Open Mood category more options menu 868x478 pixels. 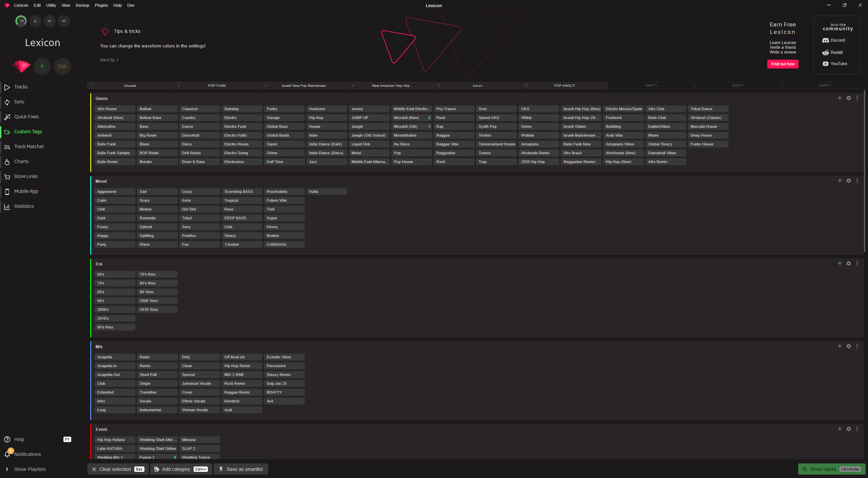(x=857, y=181)
